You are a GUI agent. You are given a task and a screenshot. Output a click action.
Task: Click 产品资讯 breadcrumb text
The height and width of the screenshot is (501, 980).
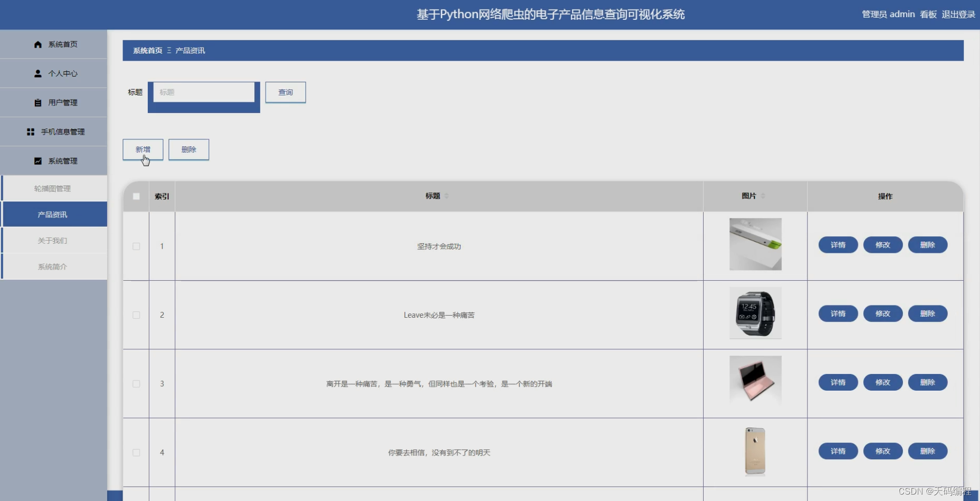[190, 50]
